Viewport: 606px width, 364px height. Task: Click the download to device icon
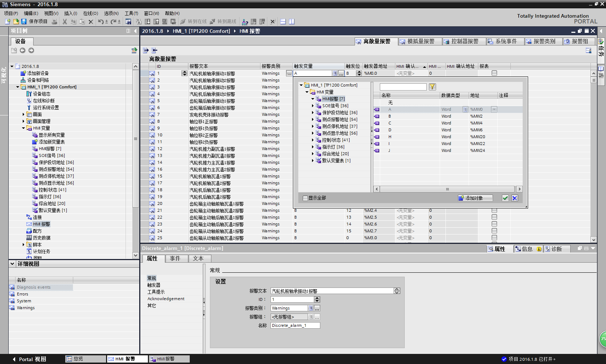coord(148,22)
